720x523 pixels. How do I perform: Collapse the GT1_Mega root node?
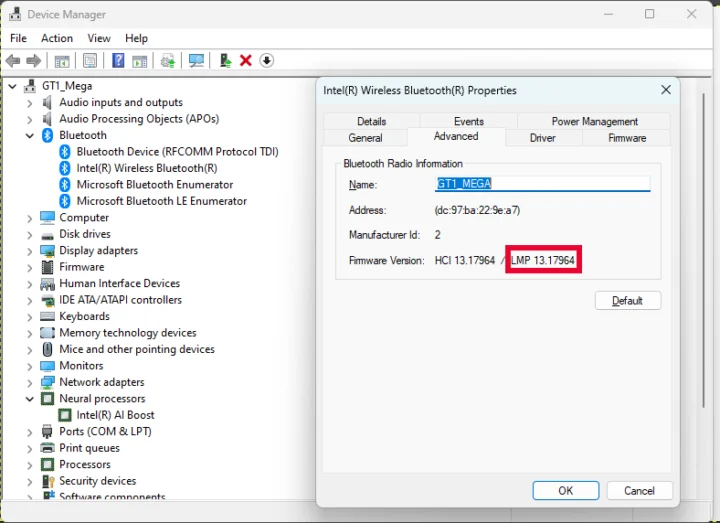point(12,86)
